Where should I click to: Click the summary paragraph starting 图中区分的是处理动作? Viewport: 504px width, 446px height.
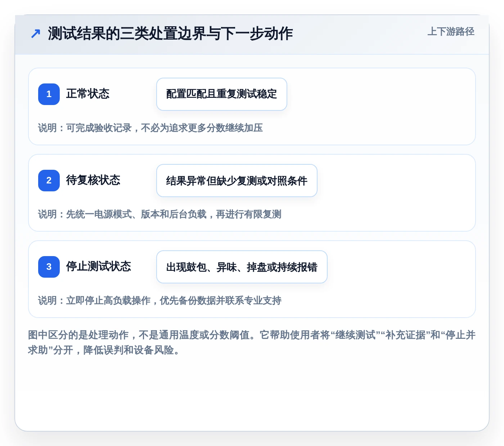[x=252, y=342]
